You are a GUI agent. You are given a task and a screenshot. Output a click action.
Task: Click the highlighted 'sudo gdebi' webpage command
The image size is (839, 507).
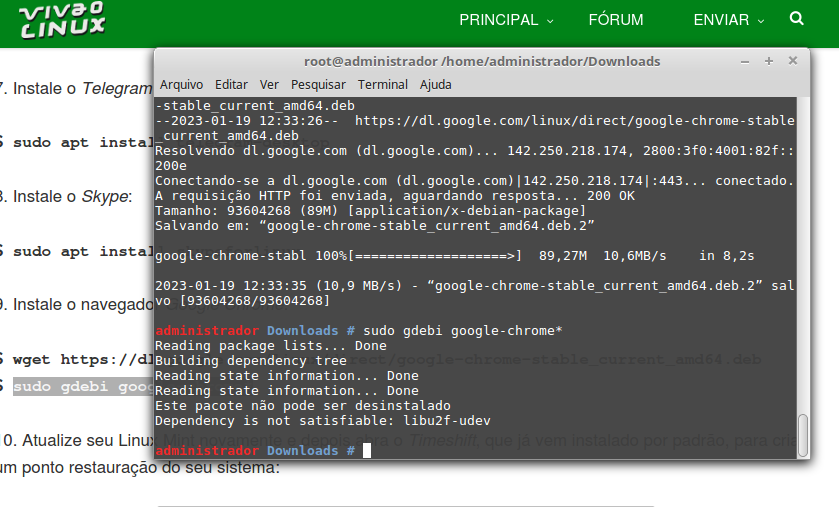(84, 387)
